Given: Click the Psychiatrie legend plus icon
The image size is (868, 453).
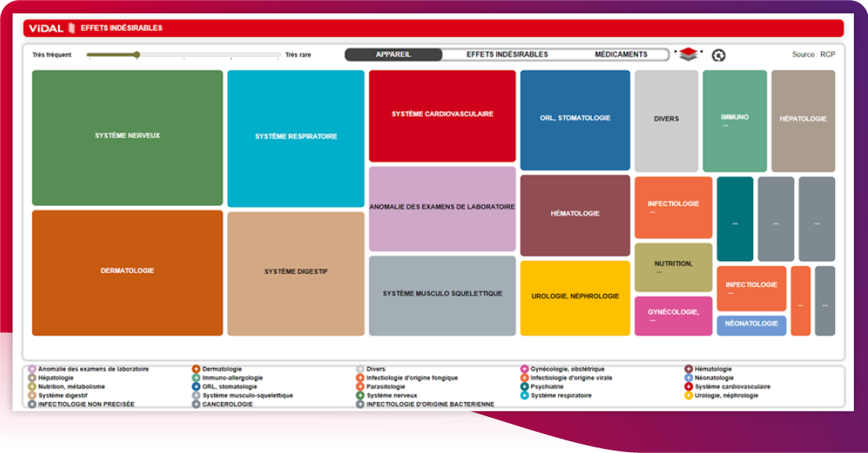Looking at the screenshot, I should tap(524, 387).
